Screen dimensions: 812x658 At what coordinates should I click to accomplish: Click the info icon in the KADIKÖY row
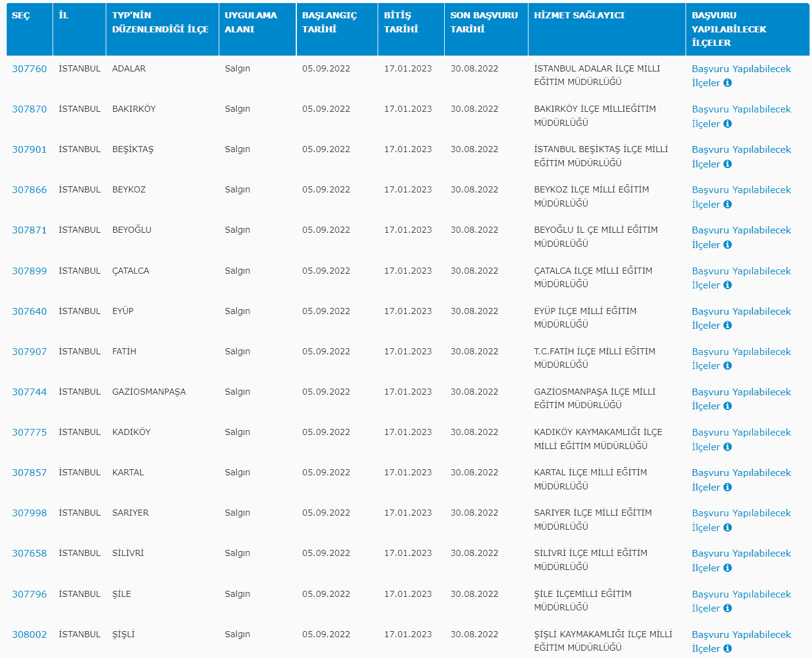727,447
